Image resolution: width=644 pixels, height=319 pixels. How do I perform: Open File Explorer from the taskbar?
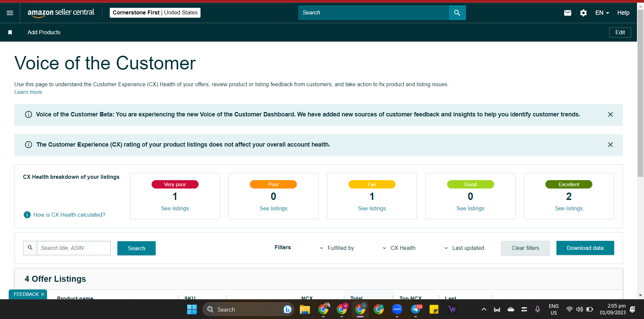point(305,309)
